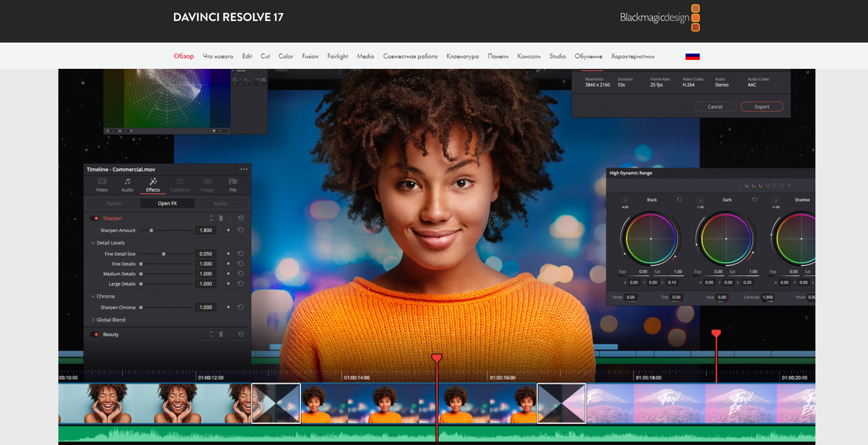Go to next HDR wheels page arrow

[x=789, y=185]
